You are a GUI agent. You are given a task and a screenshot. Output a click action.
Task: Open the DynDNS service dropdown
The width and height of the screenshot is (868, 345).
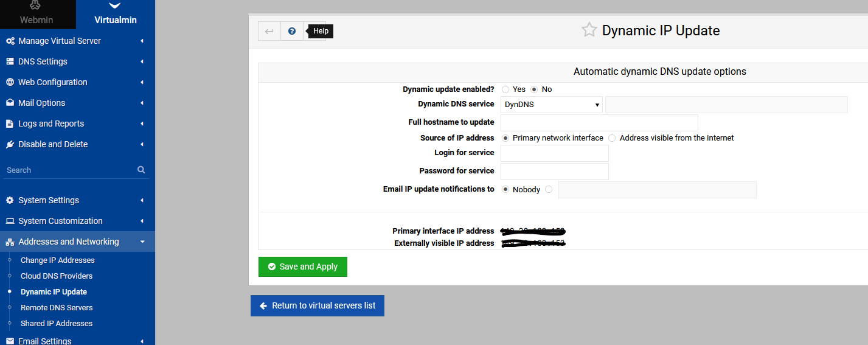tap(552, 105)
